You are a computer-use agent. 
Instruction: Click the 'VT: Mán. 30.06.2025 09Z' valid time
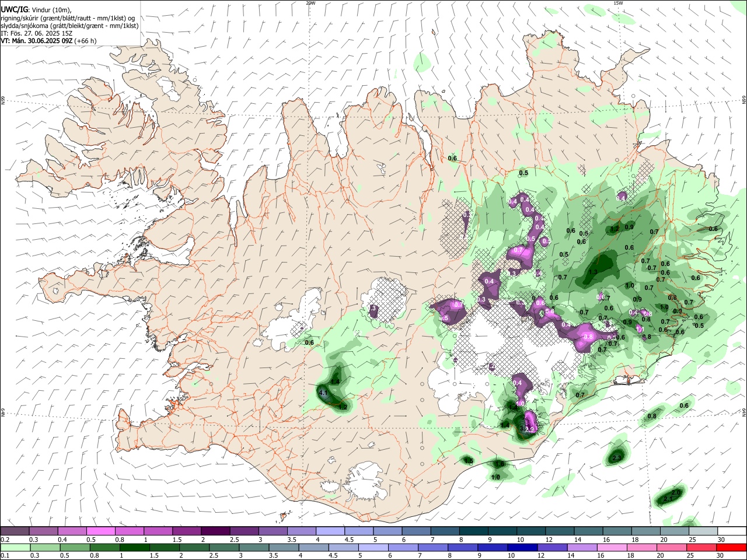tap(36, 41)
